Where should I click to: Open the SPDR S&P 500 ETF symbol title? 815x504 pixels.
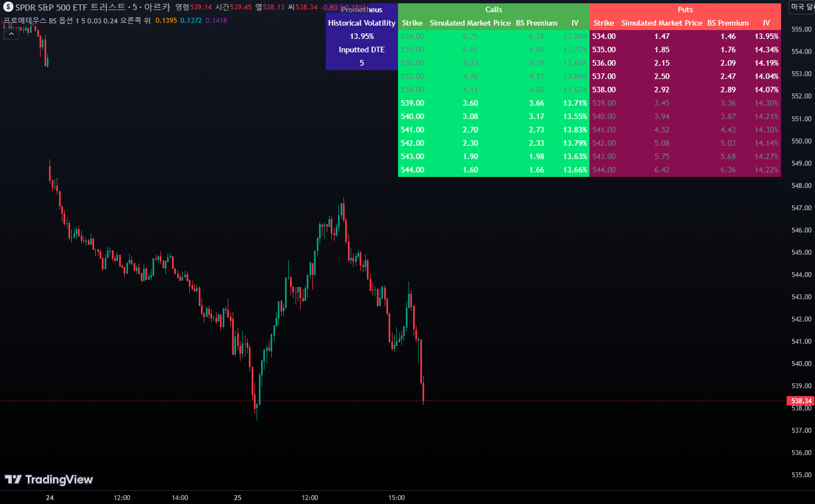(x=93, y=7)
